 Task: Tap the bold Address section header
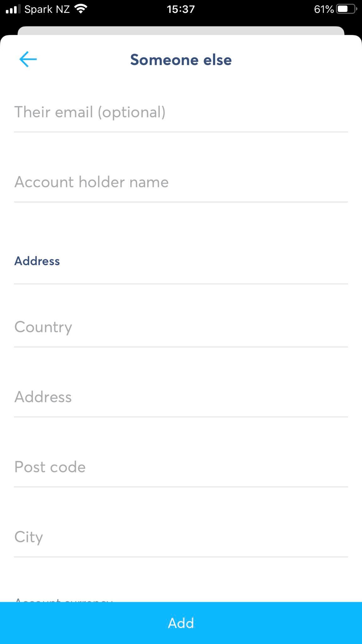tap(37, 261)
